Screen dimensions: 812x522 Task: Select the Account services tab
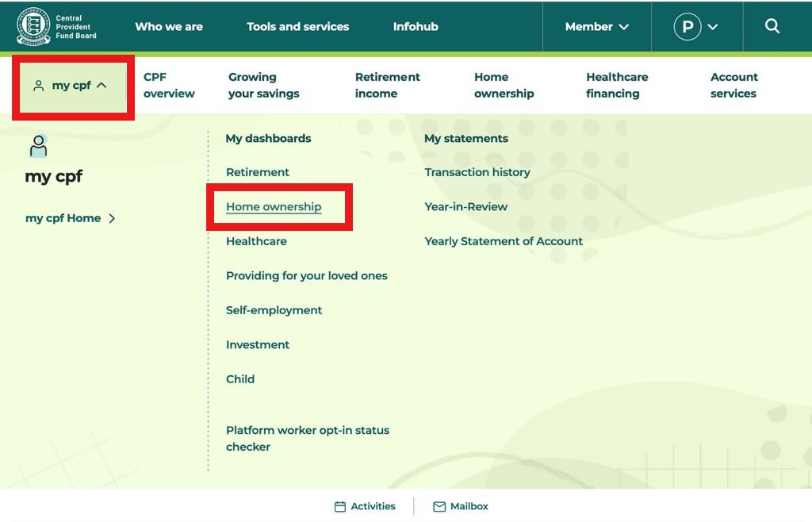tap(733, 85)
